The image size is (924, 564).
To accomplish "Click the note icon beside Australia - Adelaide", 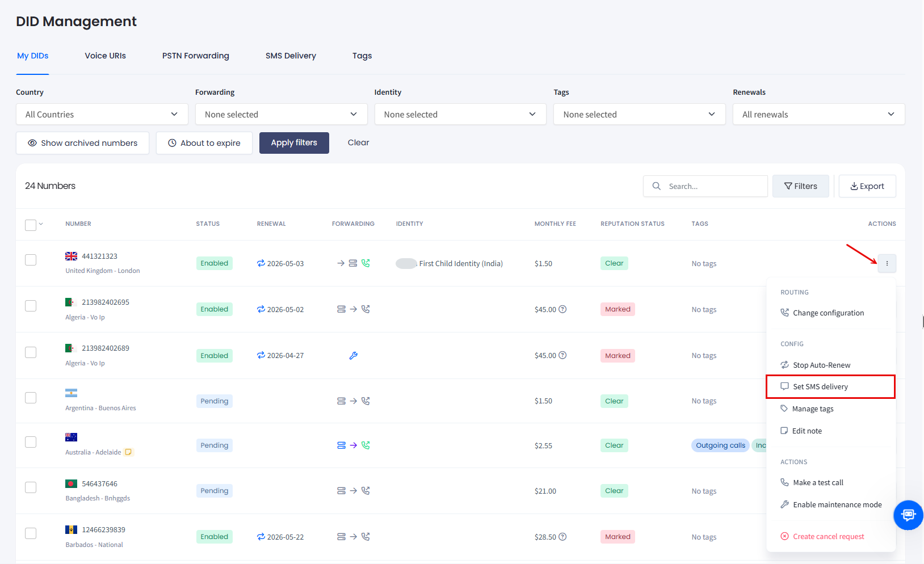I will tap(128, 452).
